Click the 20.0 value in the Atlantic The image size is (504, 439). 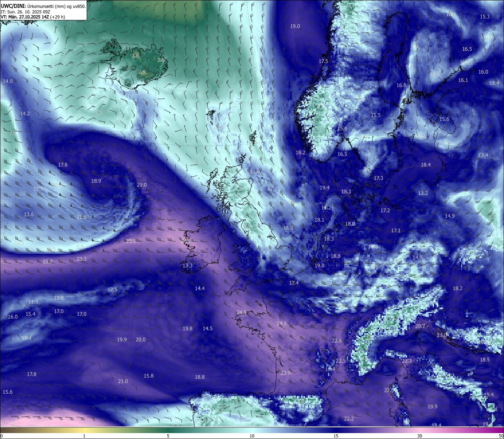(141, 340)
